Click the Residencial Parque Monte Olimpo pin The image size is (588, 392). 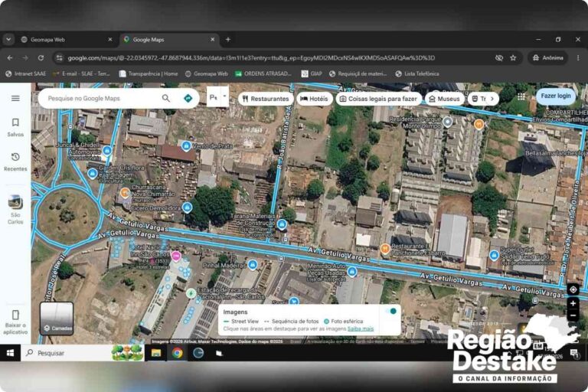point(447,122)
